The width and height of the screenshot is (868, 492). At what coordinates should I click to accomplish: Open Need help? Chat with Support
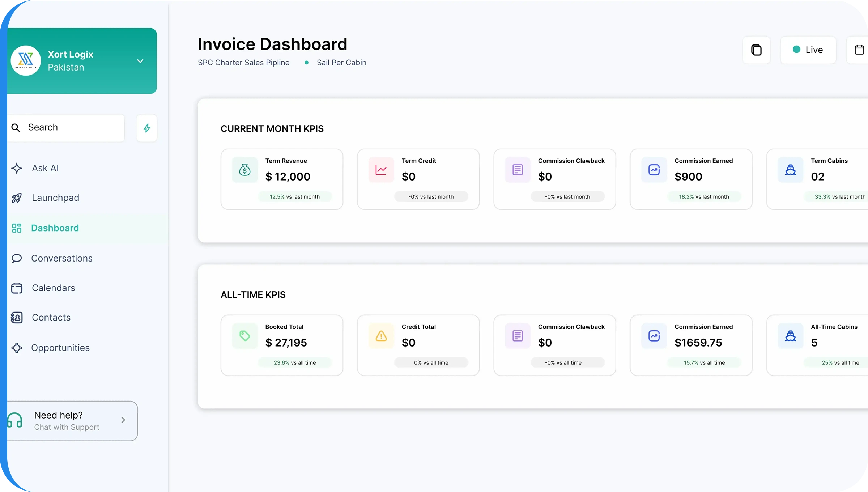[72, 421]
